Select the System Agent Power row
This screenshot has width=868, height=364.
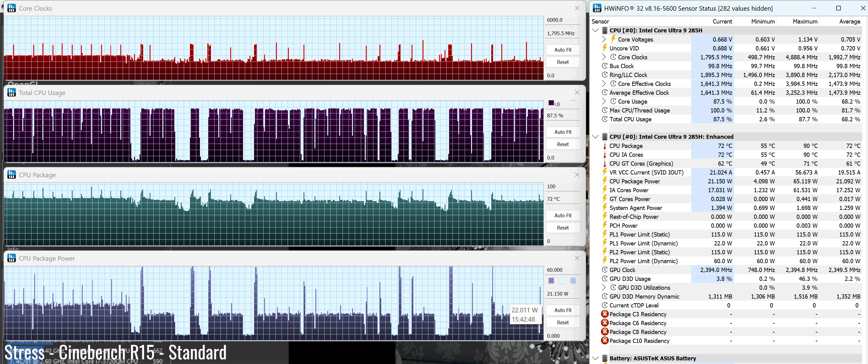coord(726,208)
